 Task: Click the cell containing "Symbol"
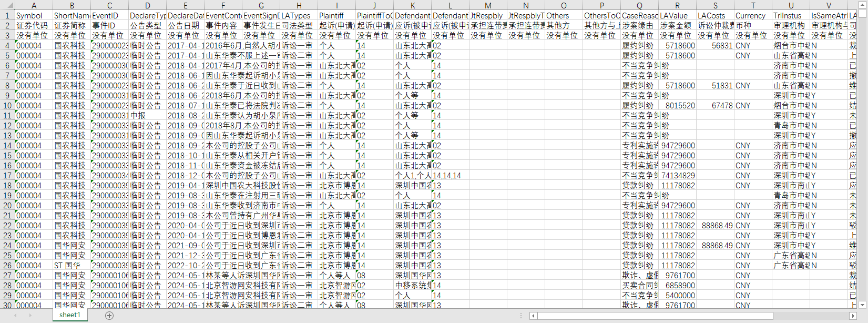34,16
